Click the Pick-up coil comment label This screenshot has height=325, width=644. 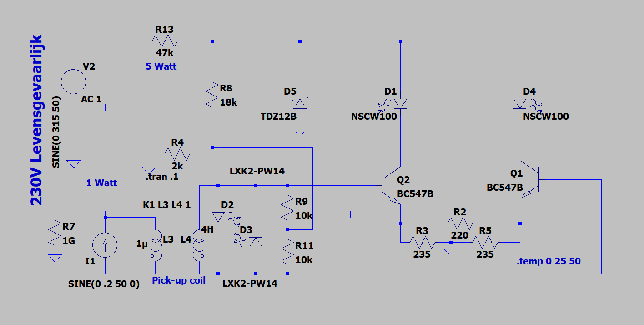pos(179,280)
